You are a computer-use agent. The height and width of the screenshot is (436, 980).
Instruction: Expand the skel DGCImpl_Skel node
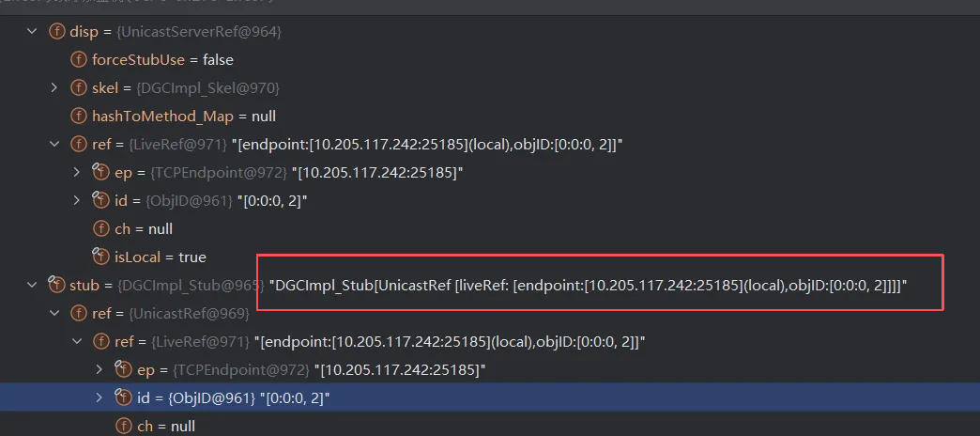pos(55,88)
